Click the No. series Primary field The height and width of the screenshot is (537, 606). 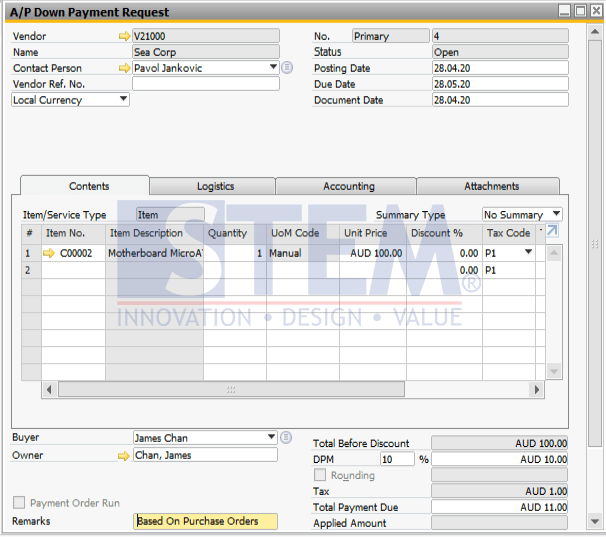[x=391, y=36]
